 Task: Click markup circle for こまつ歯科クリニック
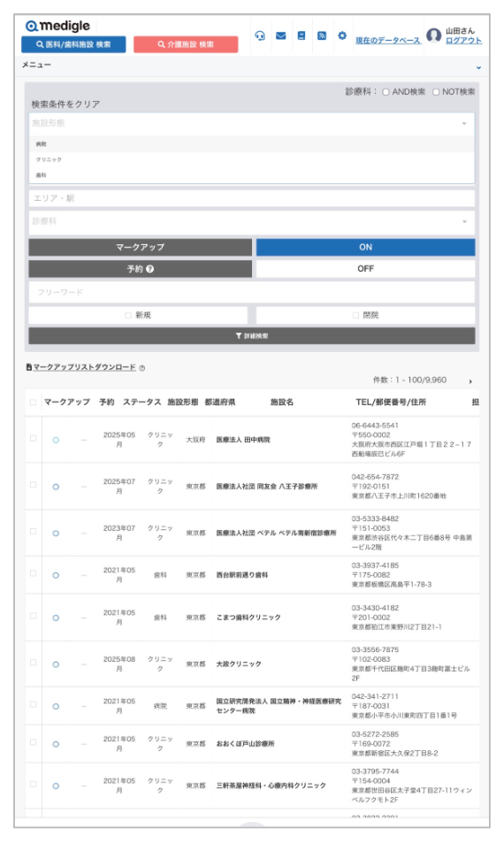coord(56,618)
